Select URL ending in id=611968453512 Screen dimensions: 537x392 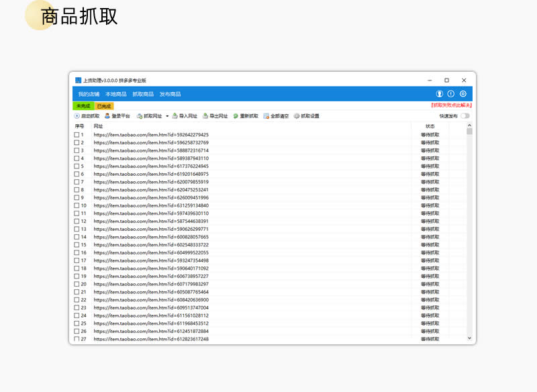tap(151, 324)
